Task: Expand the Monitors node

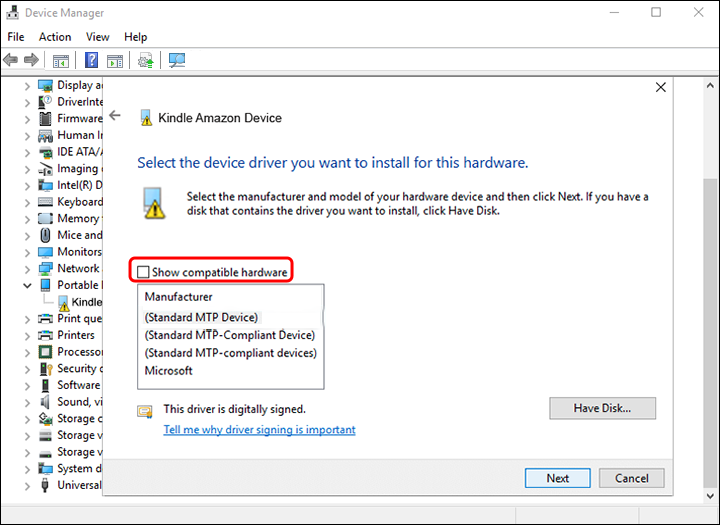Action: [28, 252]
